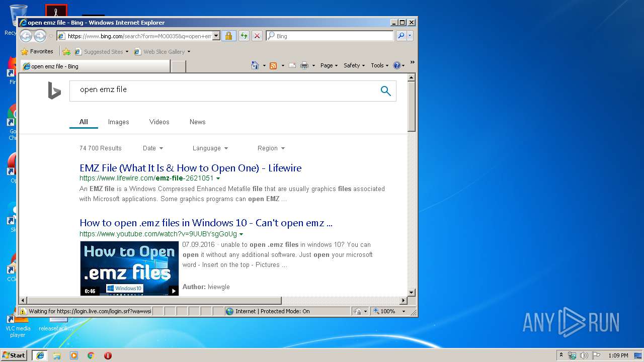Select the All results tab
Viewport: 644px width, 362px height.
point(84,122)
